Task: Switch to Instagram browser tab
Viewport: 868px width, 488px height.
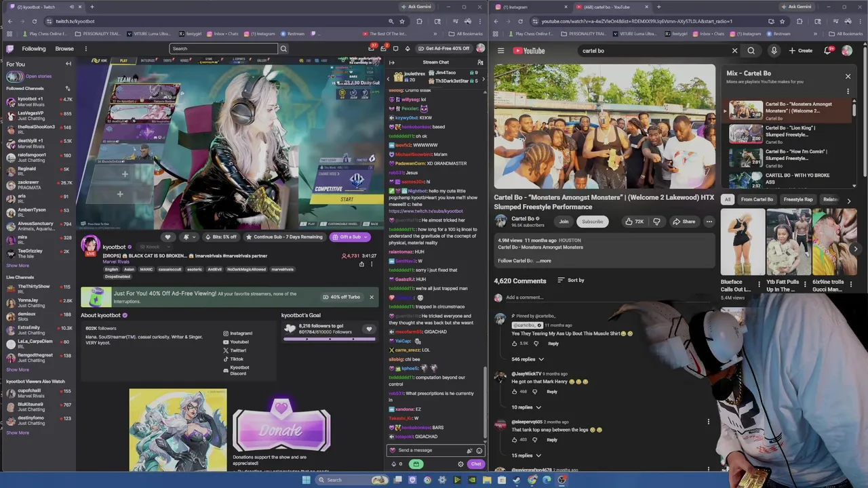Action: [x=530, y=7]
